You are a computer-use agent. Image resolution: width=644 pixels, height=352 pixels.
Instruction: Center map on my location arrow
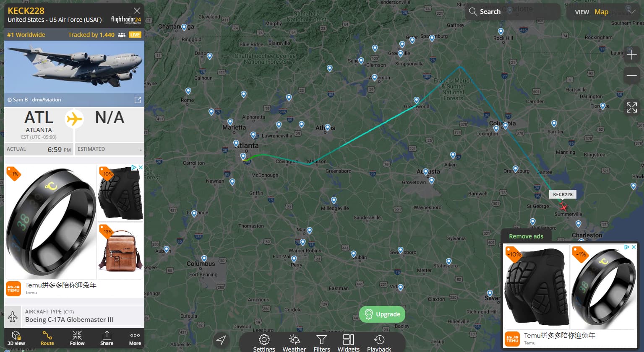click(221, 340)
